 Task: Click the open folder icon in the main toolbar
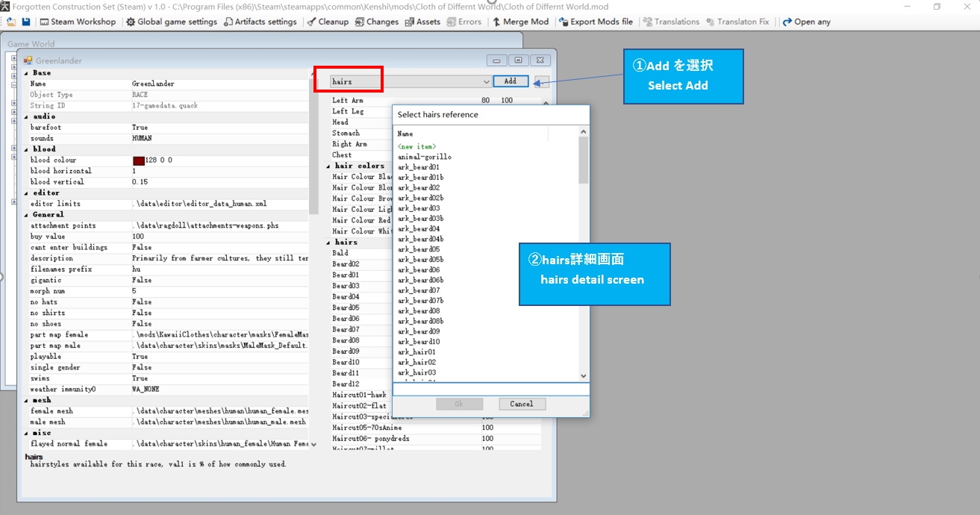(11, 22)
